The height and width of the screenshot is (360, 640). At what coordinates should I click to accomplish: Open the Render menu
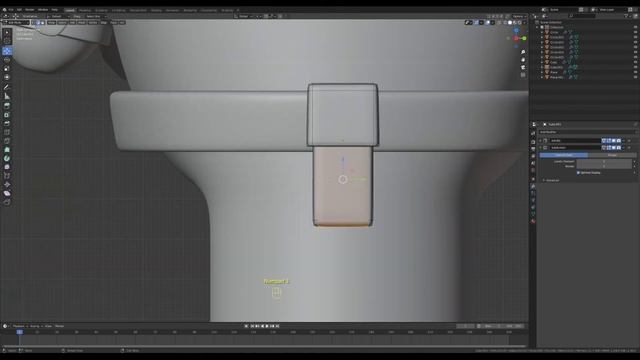click(30, 10)
